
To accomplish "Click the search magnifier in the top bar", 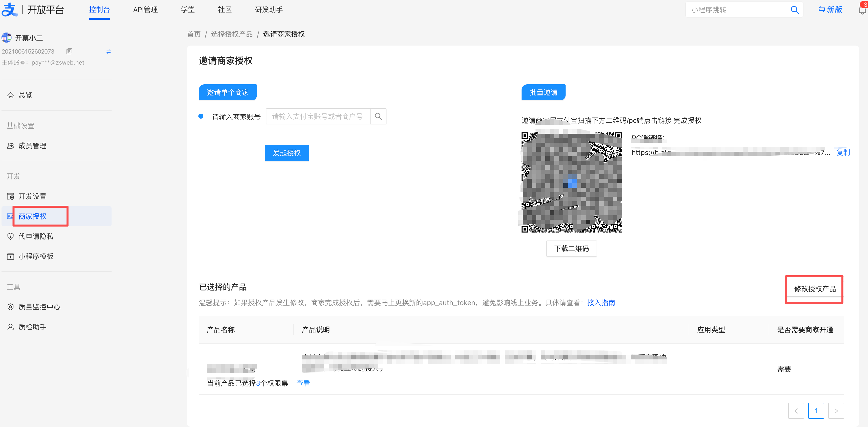I will click(x=794, y=10).
